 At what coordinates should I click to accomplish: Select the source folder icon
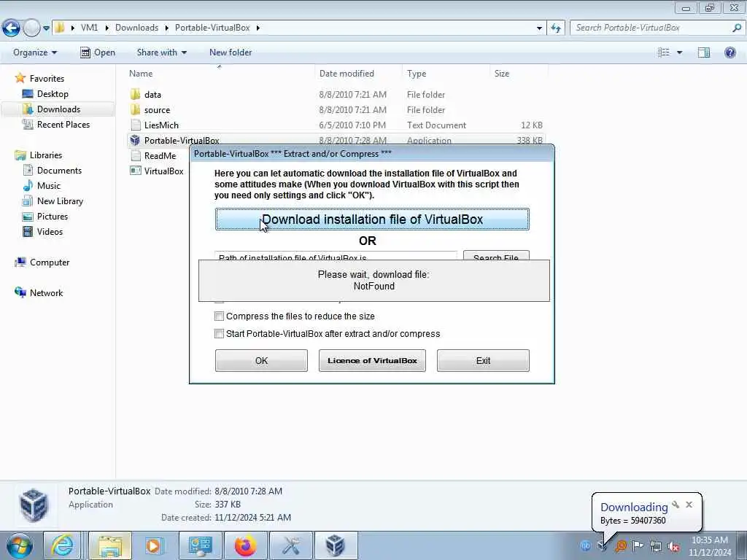click(x=135, y=109)
